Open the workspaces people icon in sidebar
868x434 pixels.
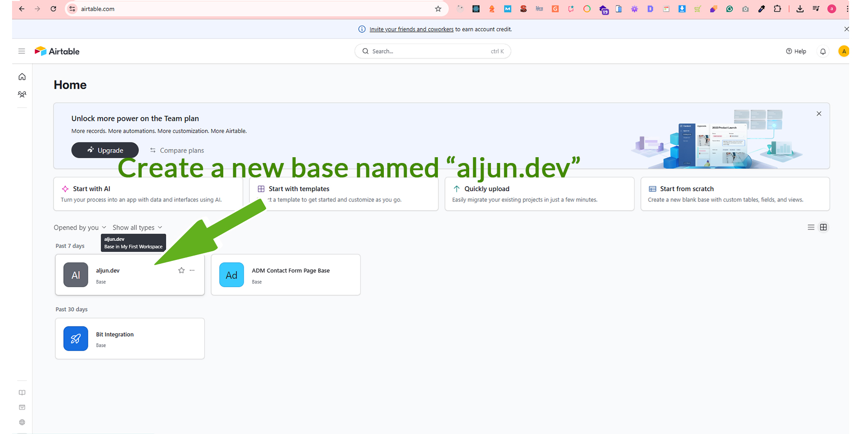point(22,95)
